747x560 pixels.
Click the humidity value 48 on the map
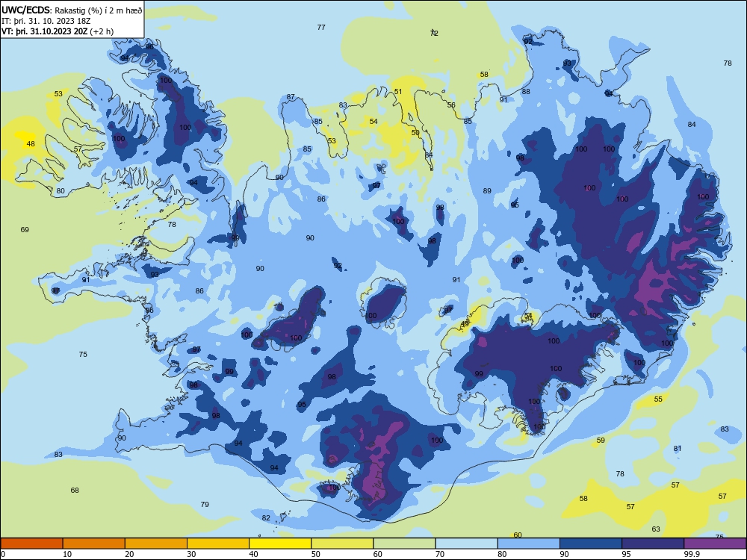coord(31,144)
